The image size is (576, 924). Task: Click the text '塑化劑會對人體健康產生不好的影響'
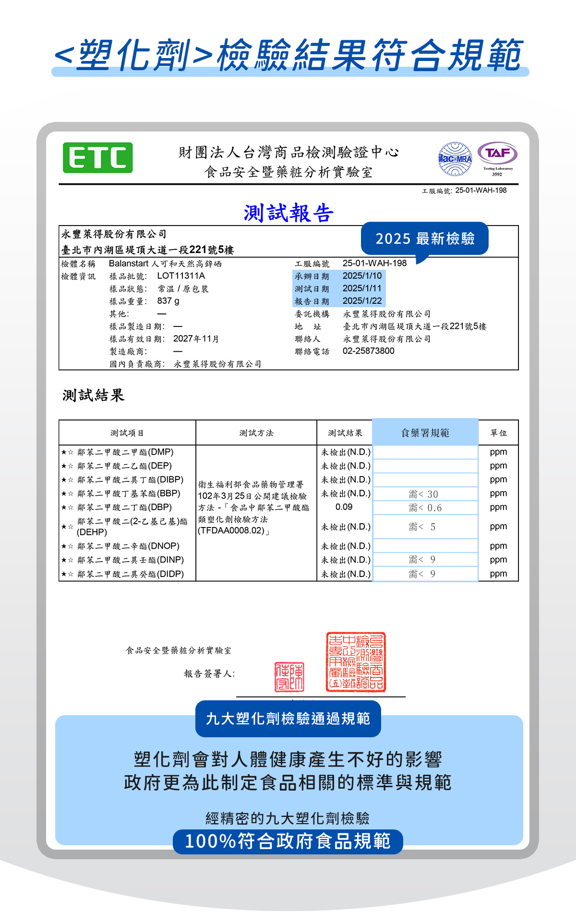(288, 760)
